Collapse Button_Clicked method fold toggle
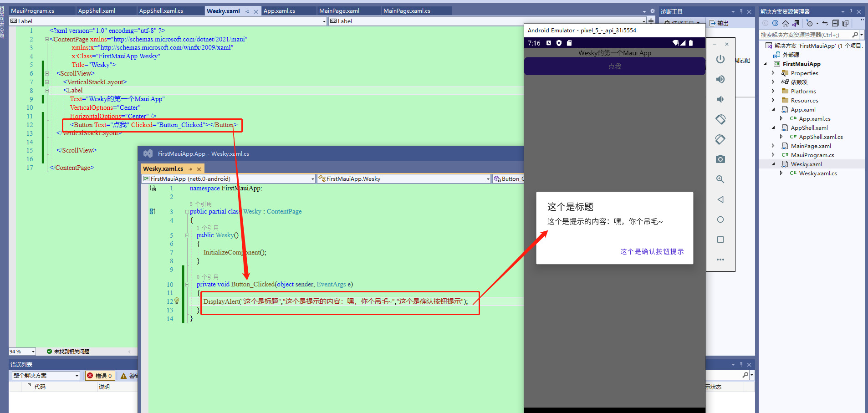Image resolution: width=868 pixels, height=413 pixels. click(x=187, y=285)
